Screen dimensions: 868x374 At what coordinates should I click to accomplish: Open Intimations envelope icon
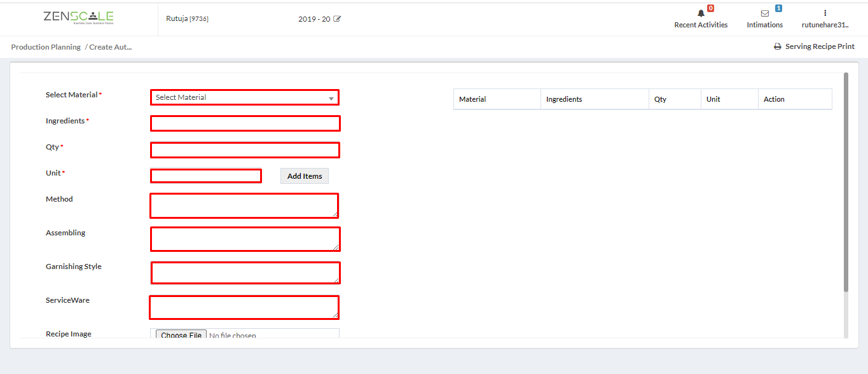(x=765, y=13)
